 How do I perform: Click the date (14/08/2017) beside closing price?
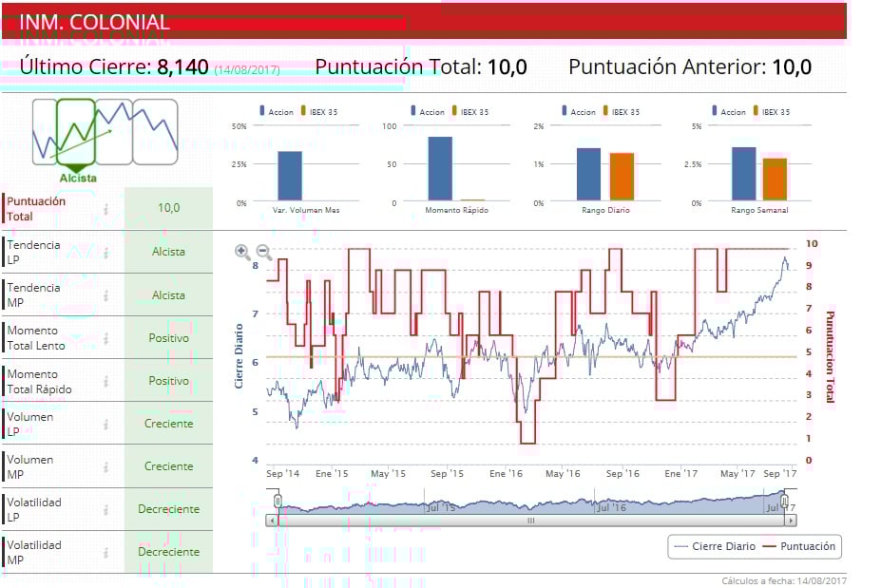(x=247, y=70)
